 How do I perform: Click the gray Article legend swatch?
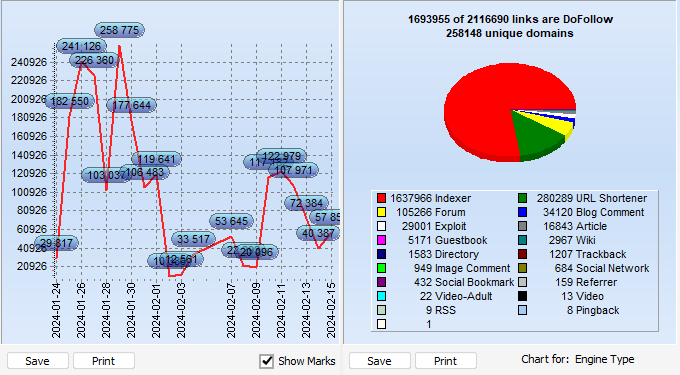[523, 226]
